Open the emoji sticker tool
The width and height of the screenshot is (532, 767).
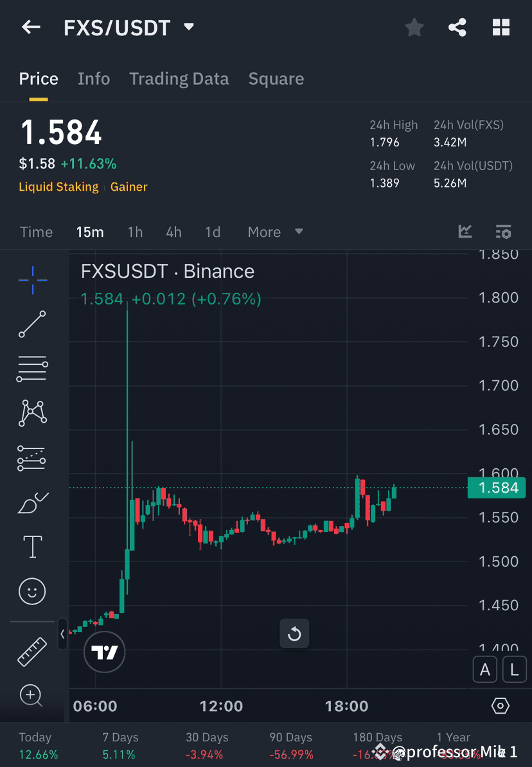point(32,591)
